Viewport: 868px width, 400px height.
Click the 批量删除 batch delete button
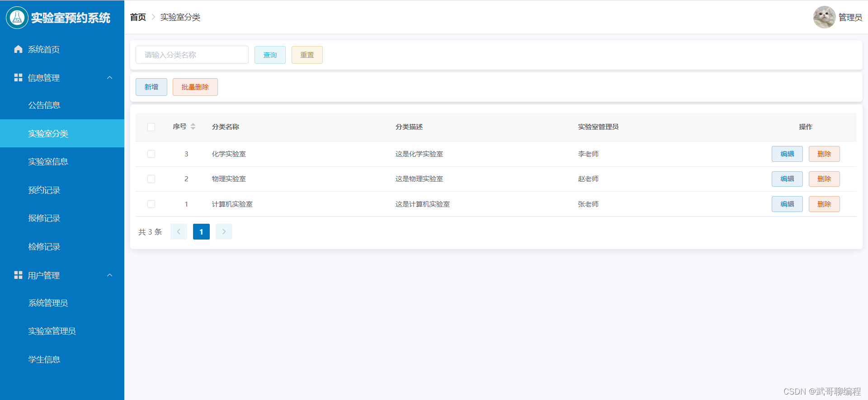tap(195, 87)
